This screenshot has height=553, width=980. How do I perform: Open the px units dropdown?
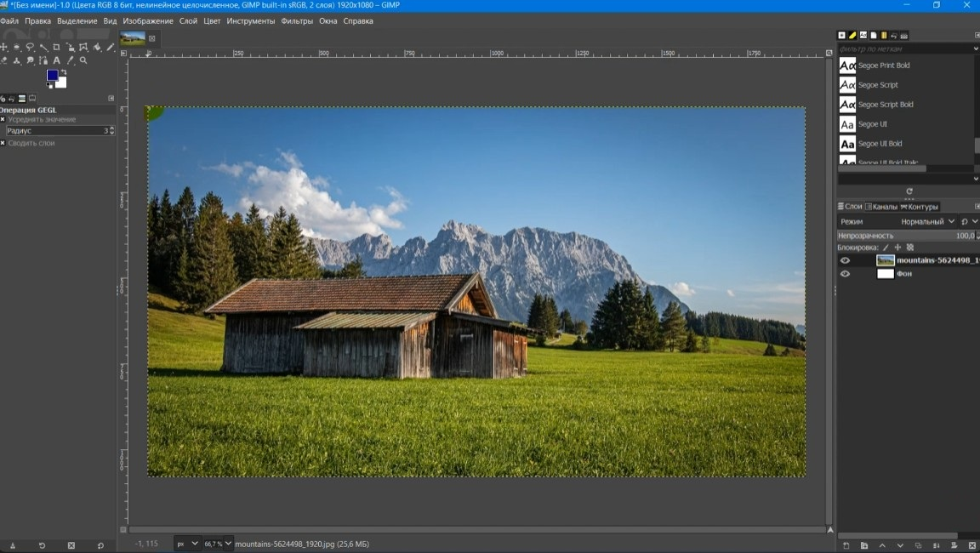(187, 544)
